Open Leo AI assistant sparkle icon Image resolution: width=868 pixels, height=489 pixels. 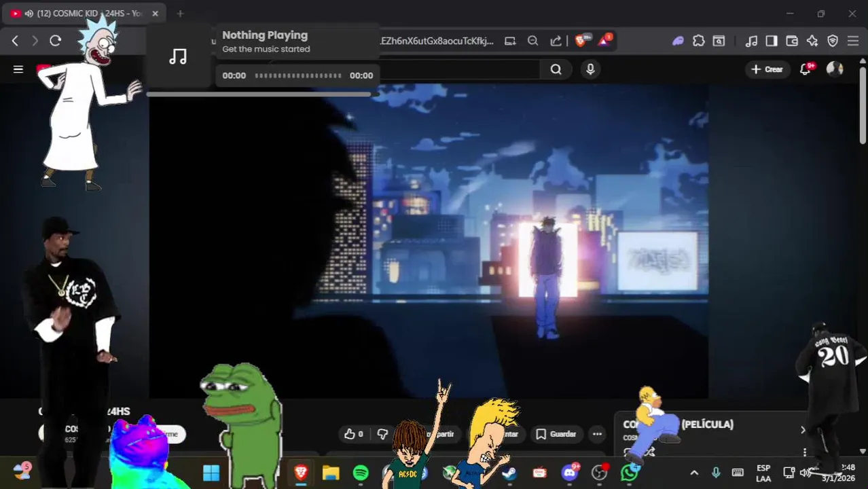pyautogui.click(x=812, y=41)
